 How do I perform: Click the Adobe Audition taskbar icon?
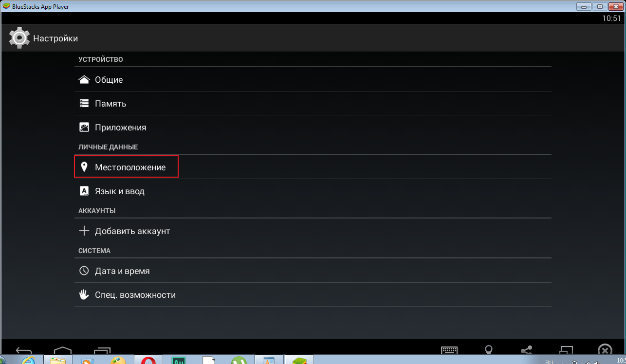point(179,361)
